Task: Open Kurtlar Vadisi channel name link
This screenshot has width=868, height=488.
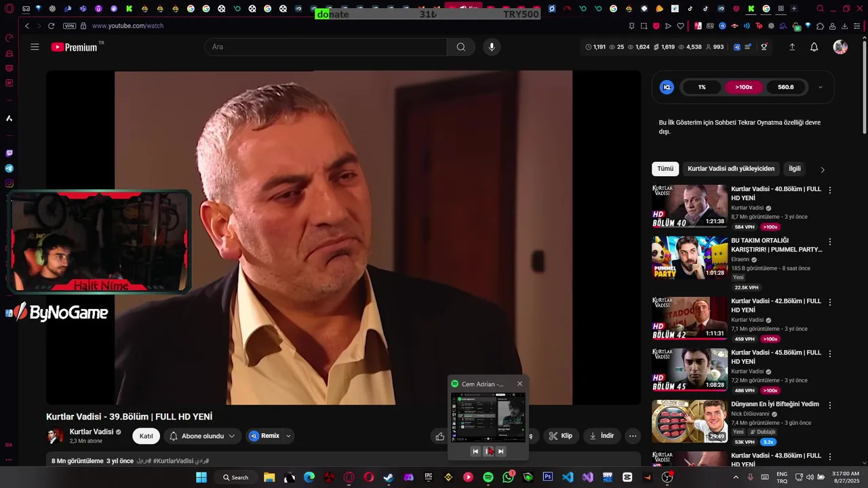Action: [x=92, y=432]
